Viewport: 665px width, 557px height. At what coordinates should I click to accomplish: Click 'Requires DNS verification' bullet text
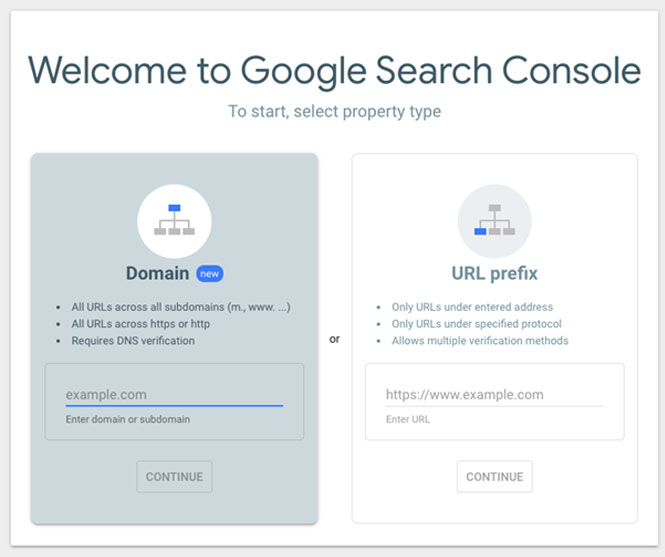(133, 341)
